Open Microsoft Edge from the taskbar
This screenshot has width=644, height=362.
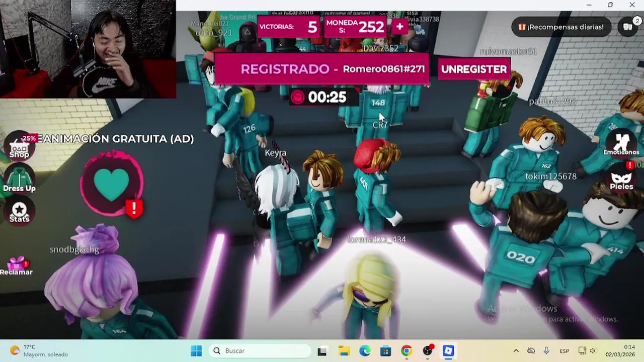coord(365,351)
